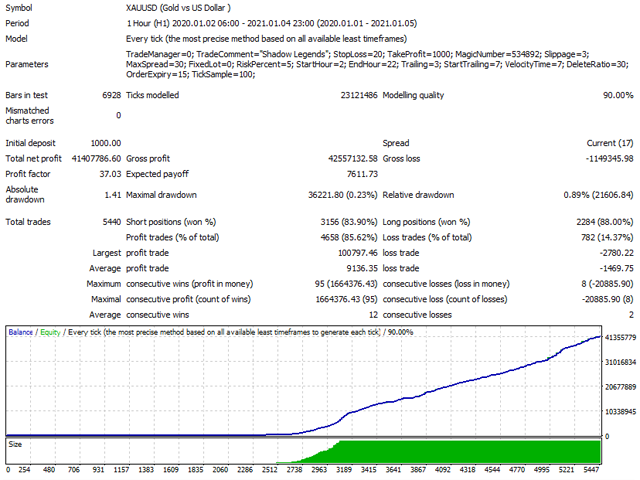Click the blue Balance legend label on chart

click(x=20, y=332)
